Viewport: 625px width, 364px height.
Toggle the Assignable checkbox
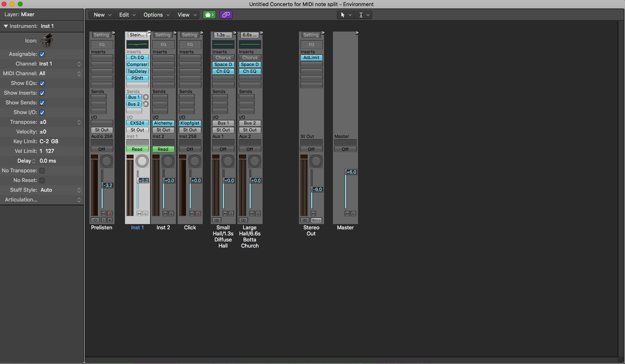coord(42,54)
